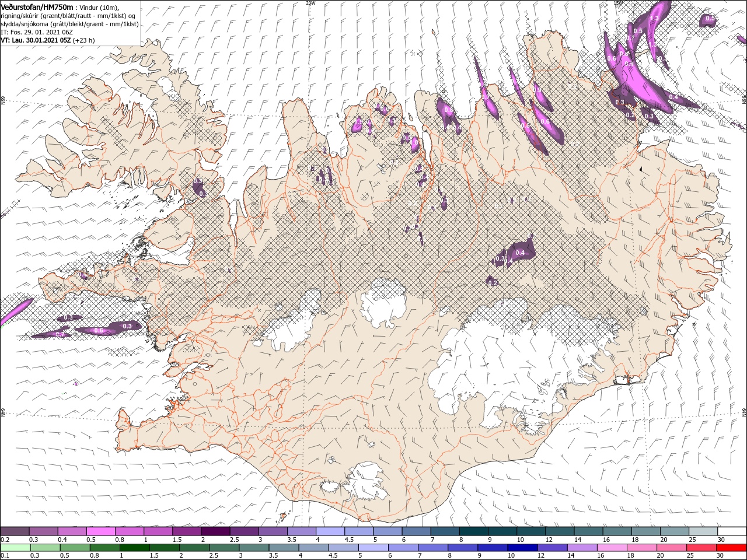Select the pale swatch between 25 and 30 in top legend row

click(703, 531)
